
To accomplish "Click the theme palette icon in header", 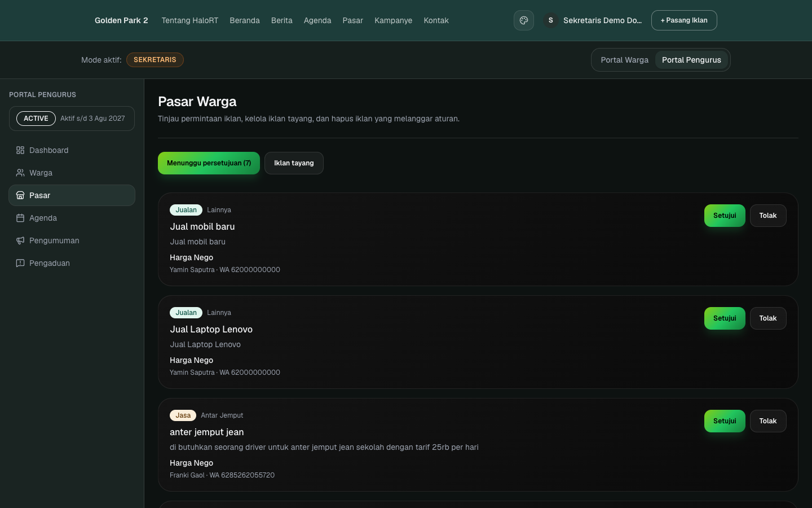I will coord(523,20).
